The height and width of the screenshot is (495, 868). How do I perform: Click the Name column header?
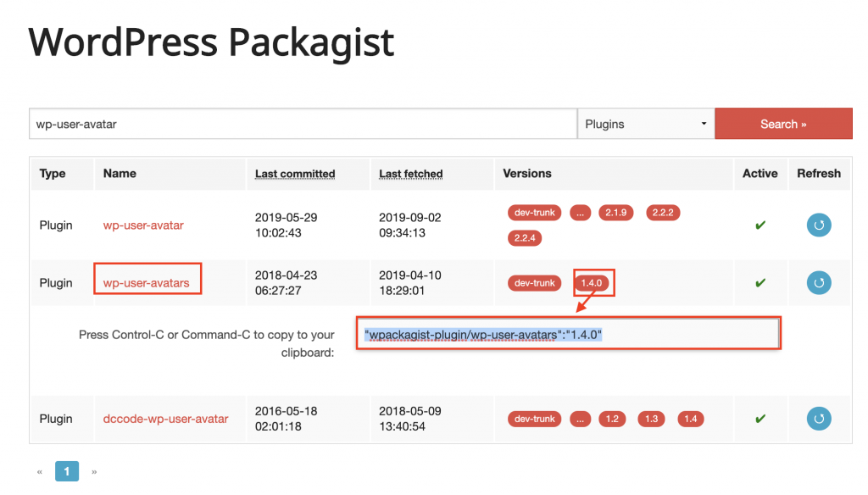pyautogui.click(x=120, y=173)
